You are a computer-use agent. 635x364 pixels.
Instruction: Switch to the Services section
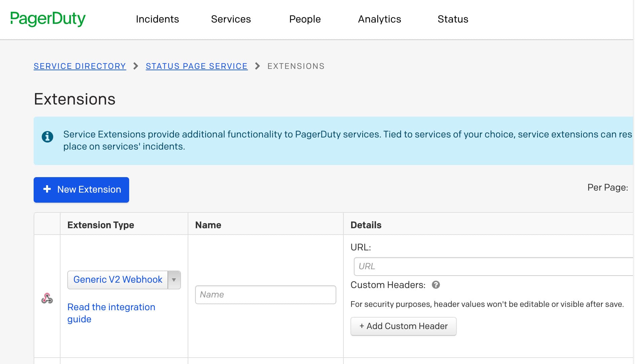tap(231, 19)
